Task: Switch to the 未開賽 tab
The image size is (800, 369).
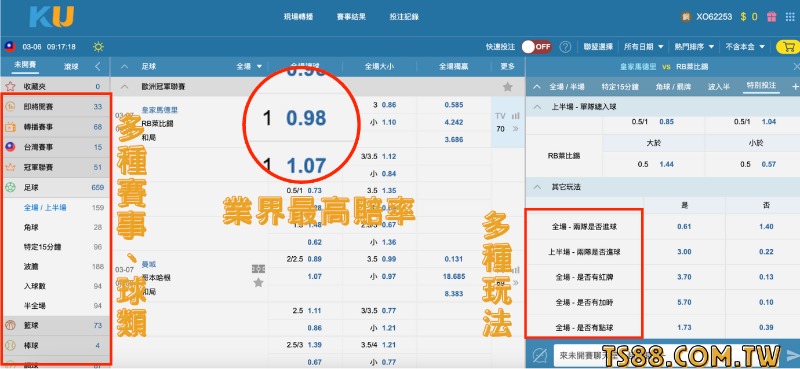Action: click(x=26, y=65)
